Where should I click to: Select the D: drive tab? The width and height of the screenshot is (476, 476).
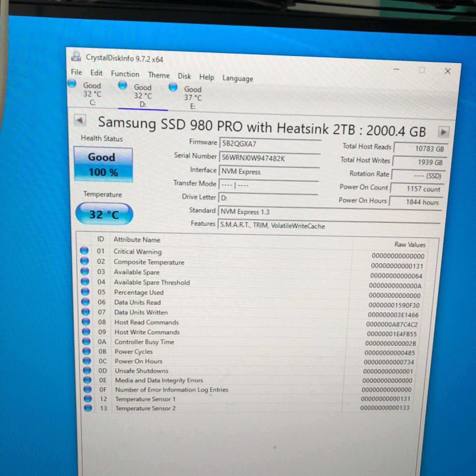tap(143, 96)
